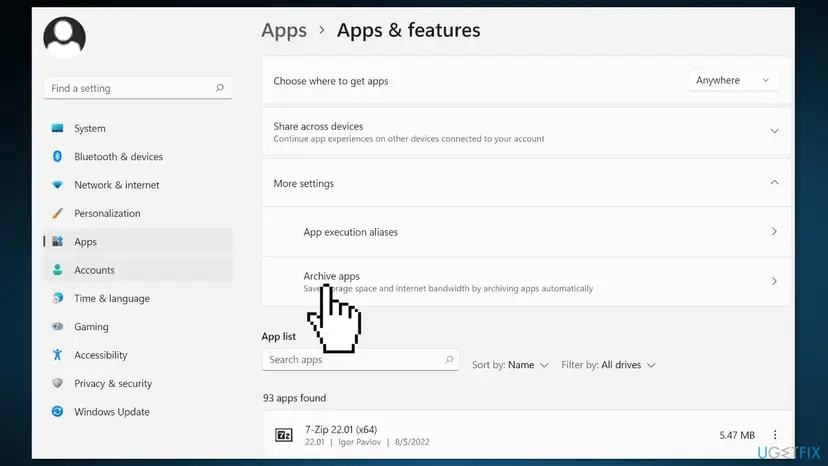Expand the Share across devices section
Image resolution: width=828 pixels, height=466 pixels.
774,131
